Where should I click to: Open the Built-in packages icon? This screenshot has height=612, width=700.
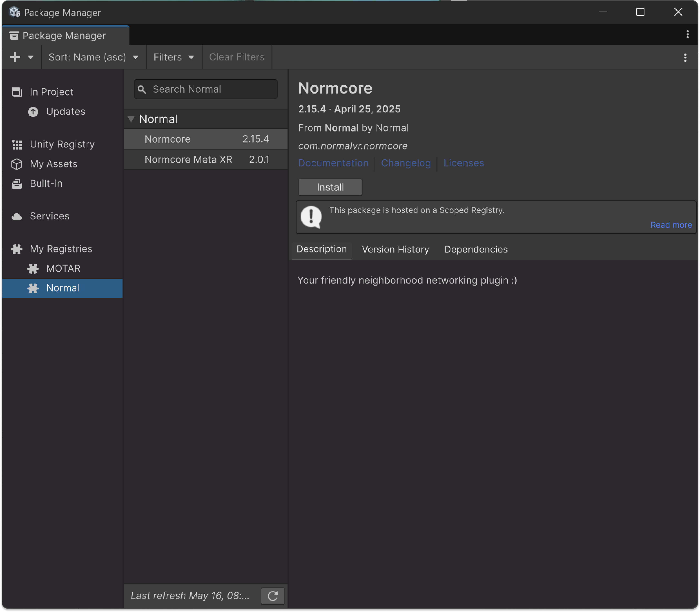(17, 184)
